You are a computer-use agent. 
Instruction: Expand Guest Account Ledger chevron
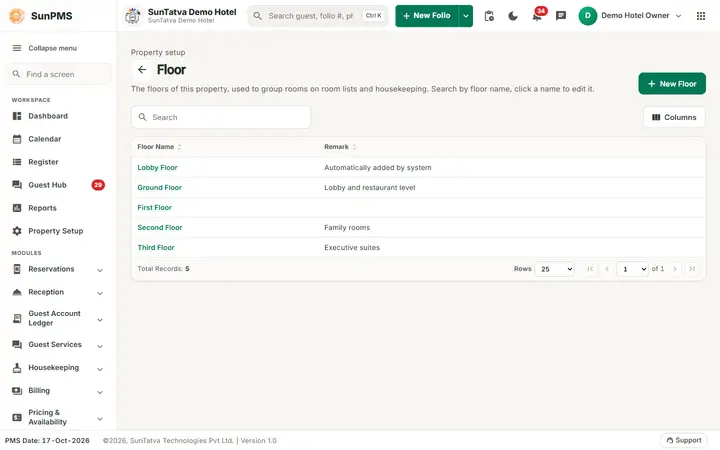(x=100, y=320)
